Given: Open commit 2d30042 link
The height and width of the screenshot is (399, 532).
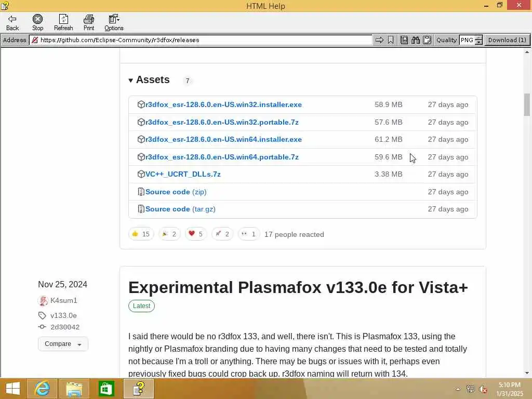Looking at the screenshot, I should point(65,327).
